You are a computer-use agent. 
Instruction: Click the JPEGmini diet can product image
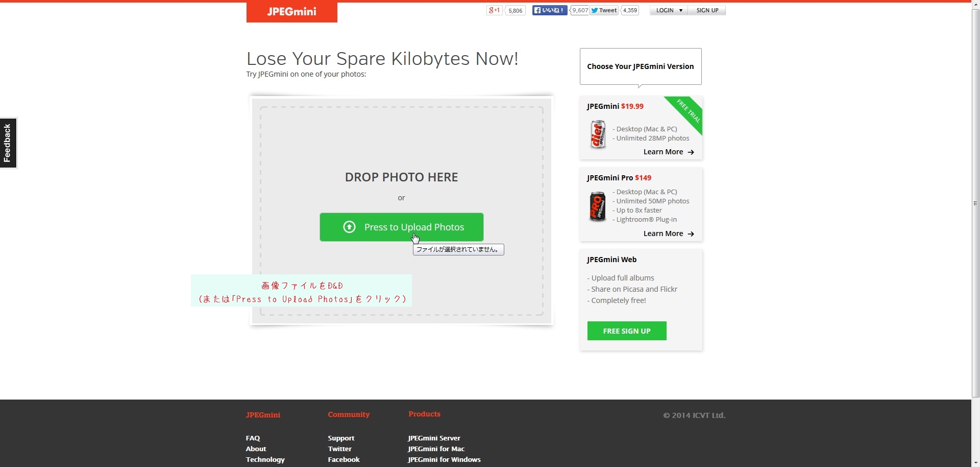[x=598, y=134]
